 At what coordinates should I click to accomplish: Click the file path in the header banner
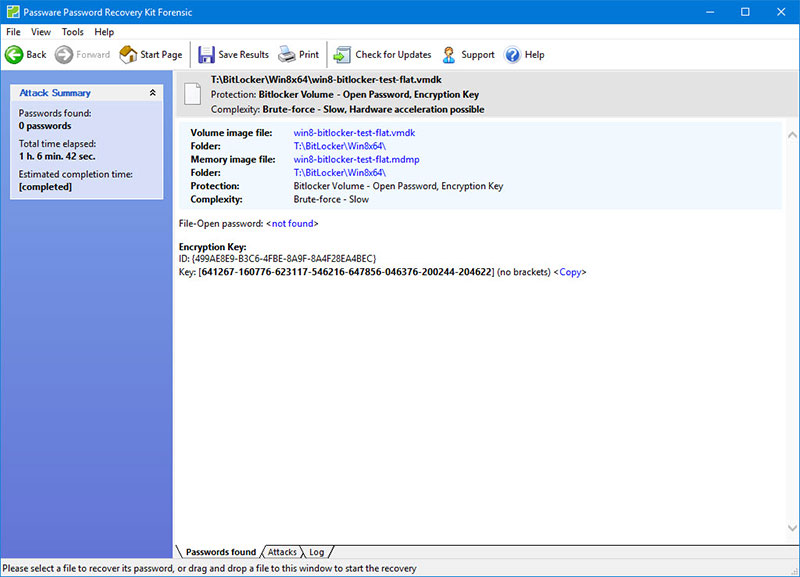click(x=326, y=80)
